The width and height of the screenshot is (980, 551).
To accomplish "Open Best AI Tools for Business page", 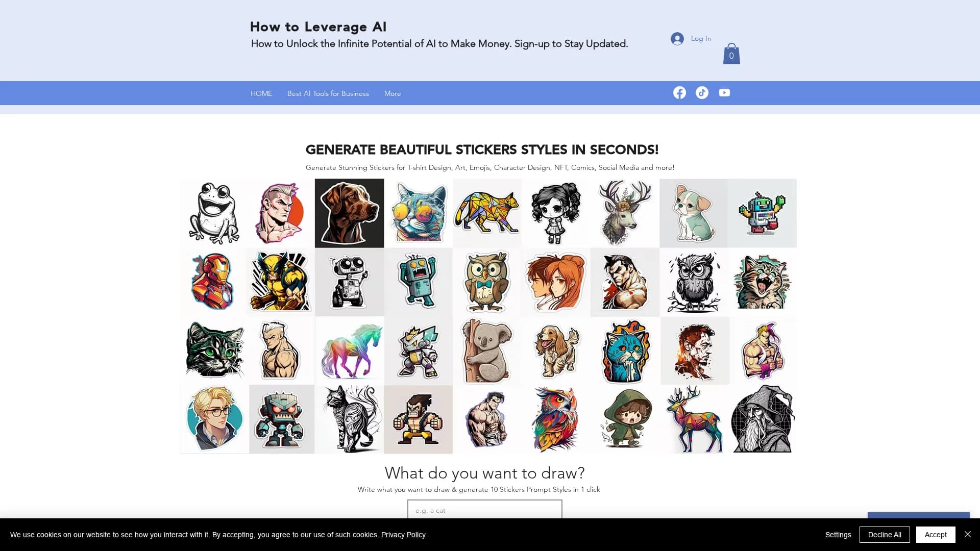I will [x=328, y=93].
